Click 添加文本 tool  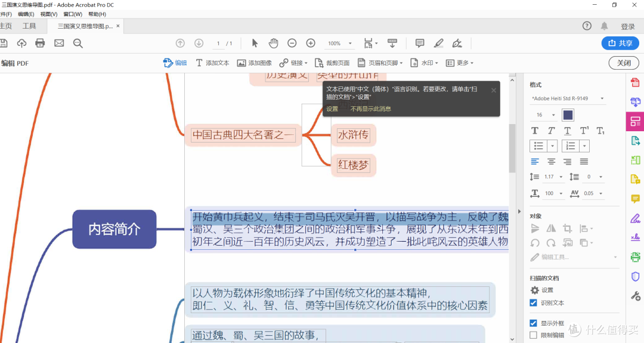tap(212, 63)
